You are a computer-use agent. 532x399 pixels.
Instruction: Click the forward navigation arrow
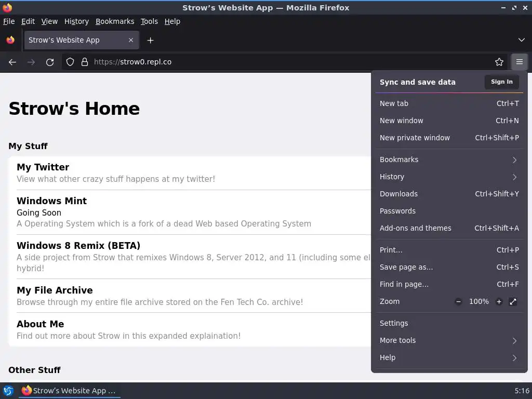coord(31,62)
